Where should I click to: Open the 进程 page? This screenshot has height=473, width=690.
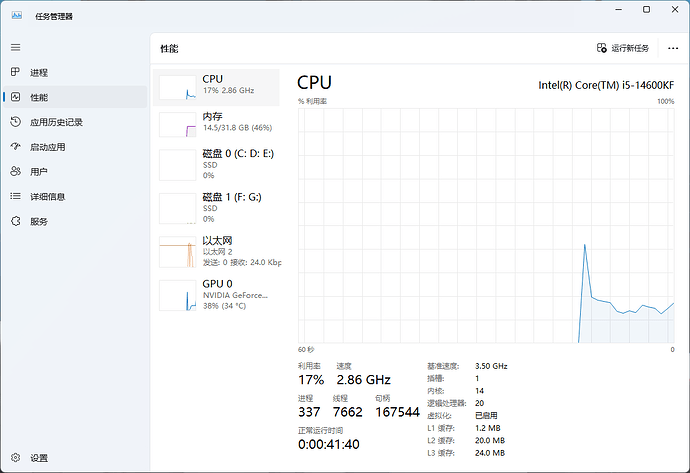pyautogui.click(x=75, y=72)
